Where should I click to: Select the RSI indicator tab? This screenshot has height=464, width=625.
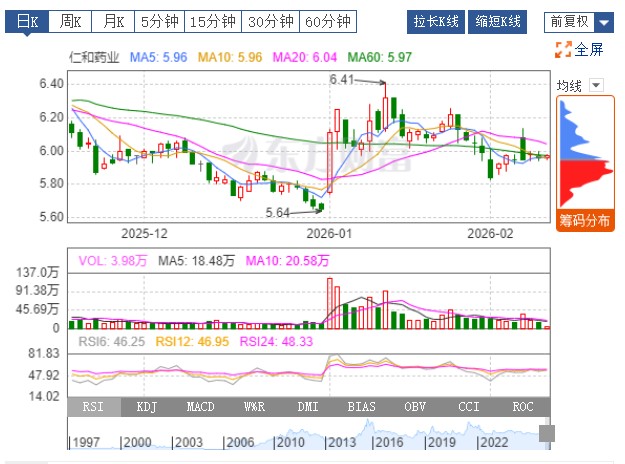point(94,407)
